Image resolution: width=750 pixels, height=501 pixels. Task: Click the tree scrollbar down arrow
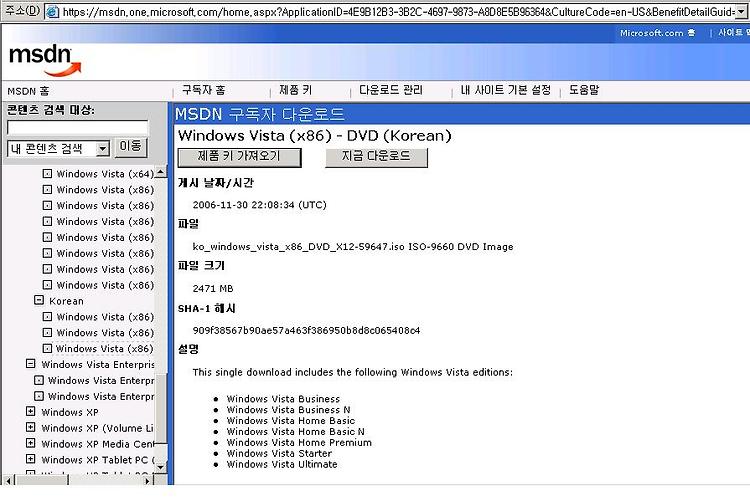click(x=161, y=467)
